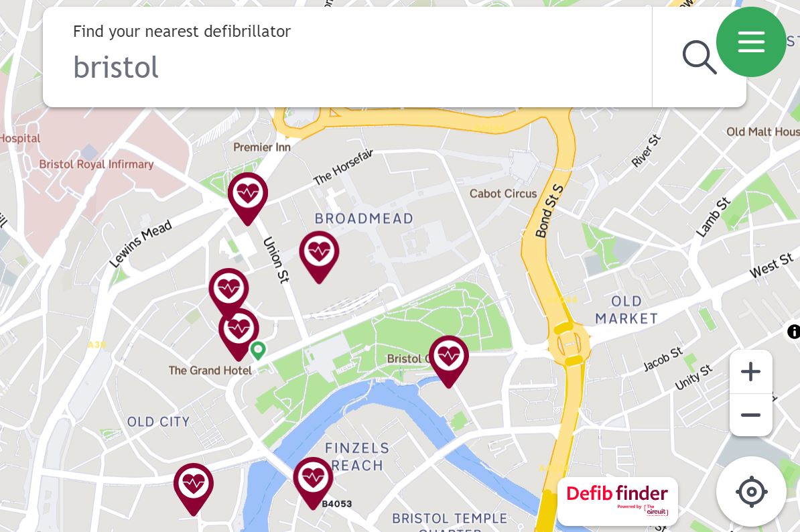The width and height of the screenshot is (800, 532).
Task: Select defibrillator pin south of Old City
Action: tap(194, 488)
